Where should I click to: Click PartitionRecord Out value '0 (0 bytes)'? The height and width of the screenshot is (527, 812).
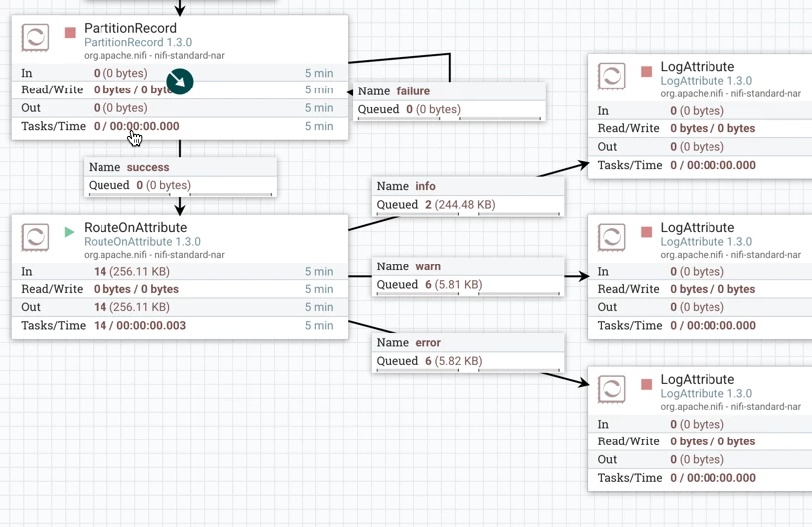(120, 107)
